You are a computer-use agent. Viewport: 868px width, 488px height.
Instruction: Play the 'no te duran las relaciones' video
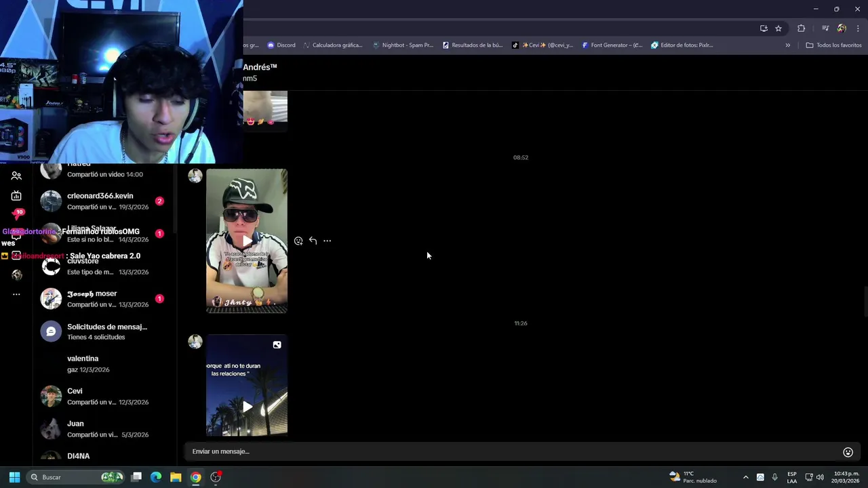pos(247,407)
